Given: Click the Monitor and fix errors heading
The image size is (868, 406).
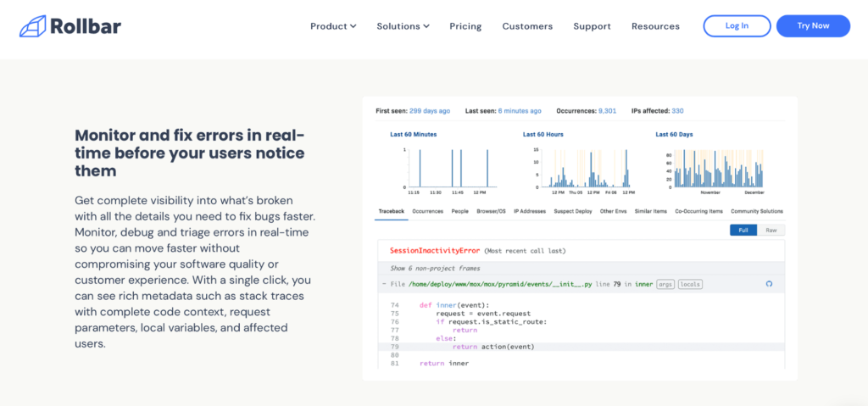Looking at the screenshot, I should pyautogui.click(x=189, y=153).
